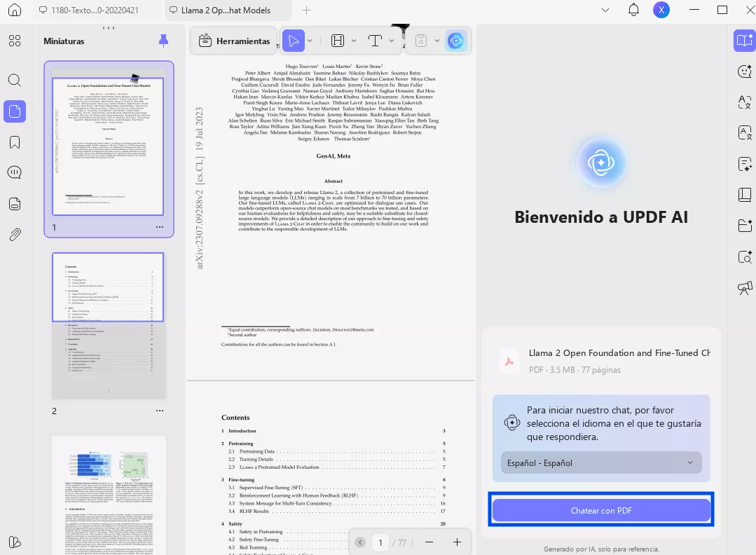The height and width of the screenshot is (555, 756).
Task: Zoom in with the plus button
Action: pos(457,542)
